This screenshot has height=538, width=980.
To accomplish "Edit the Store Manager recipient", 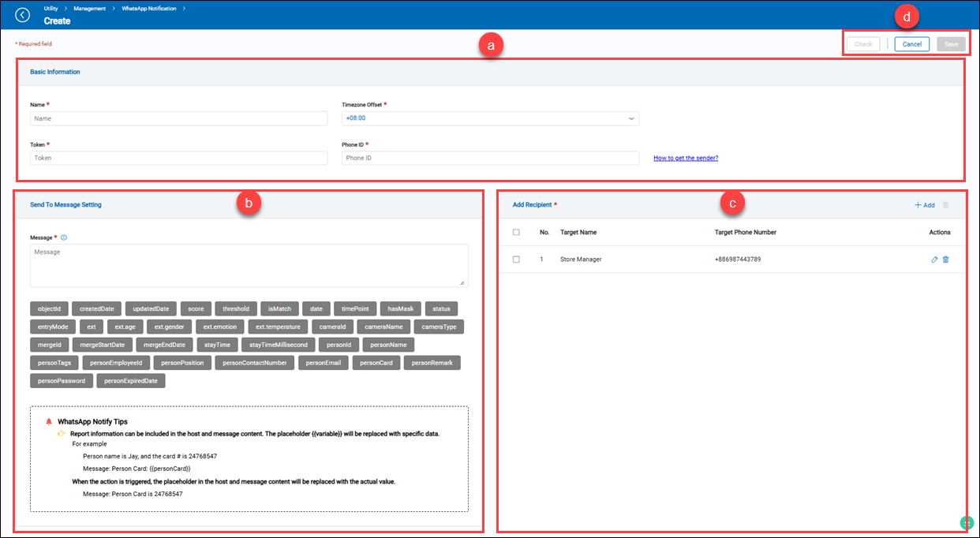I will (934, 260).
